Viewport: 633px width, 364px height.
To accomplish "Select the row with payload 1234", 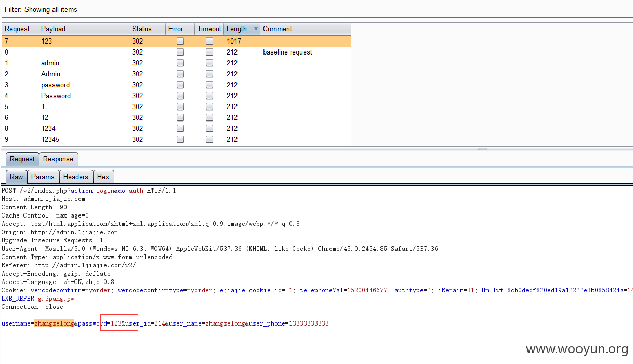I will [x=177, y=128].
